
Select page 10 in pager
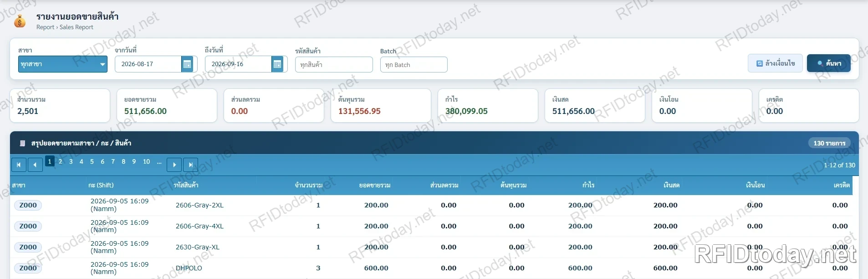[147, 161]
